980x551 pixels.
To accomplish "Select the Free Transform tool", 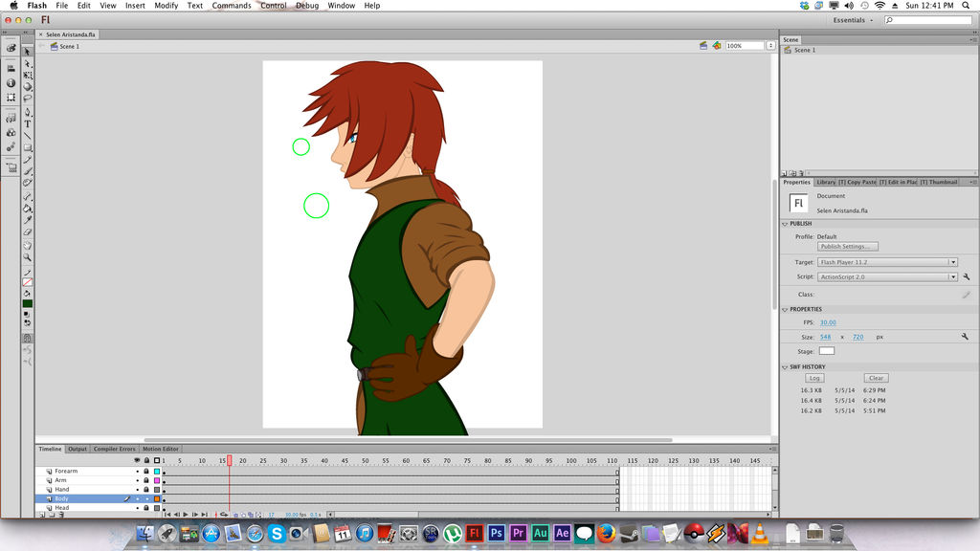I will point(28,75).
